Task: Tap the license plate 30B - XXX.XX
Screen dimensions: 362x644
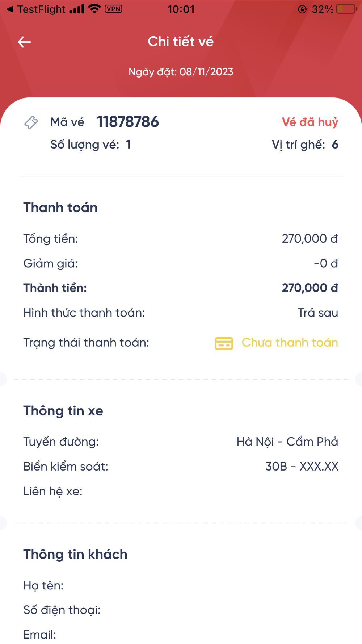Action: pyautogui.click(x=302, y=467)
